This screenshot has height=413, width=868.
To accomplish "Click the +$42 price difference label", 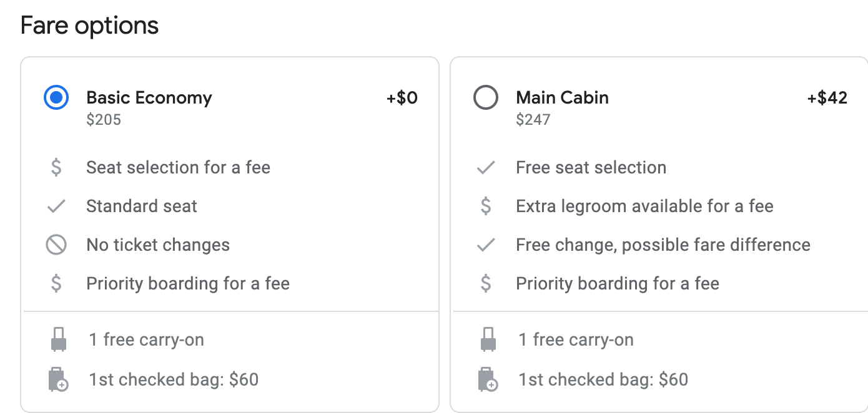I will (x=827, y=98).
